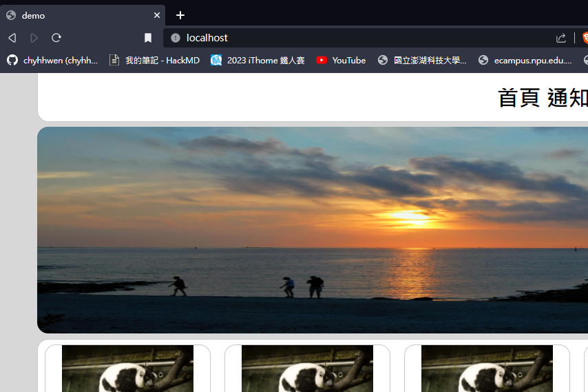Reload the localhost page

pyautogui.click(x=56, y=38)
